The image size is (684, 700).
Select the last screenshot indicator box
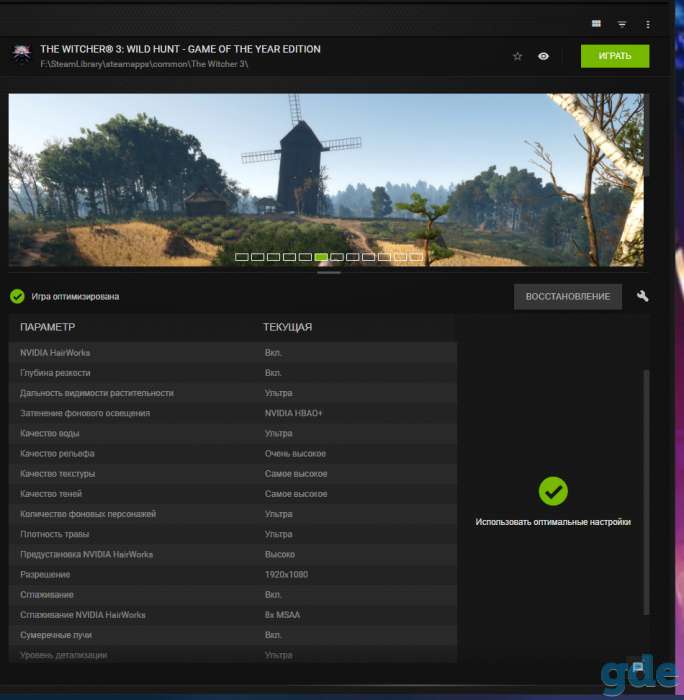point(416,257)
